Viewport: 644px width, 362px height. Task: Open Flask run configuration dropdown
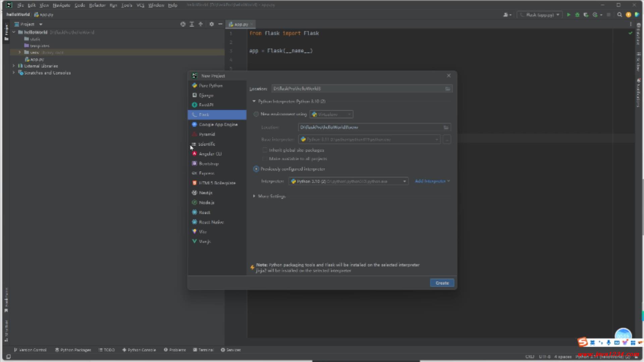(540, 15)
